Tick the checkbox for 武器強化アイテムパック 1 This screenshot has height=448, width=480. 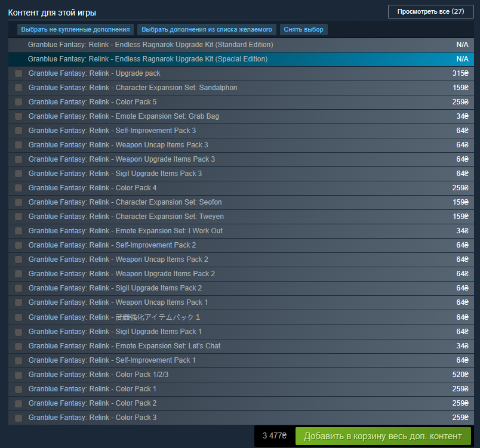[x=19, y=317]
